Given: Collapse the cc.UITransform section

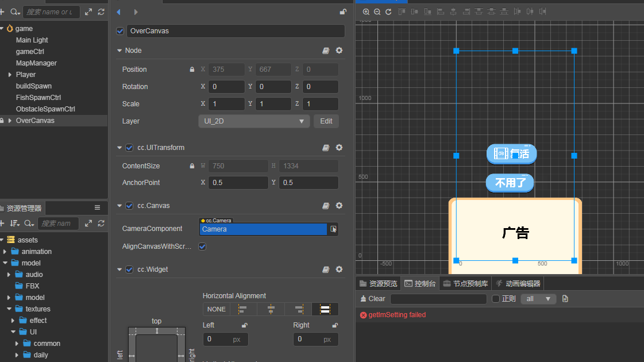Looking at the screenshot, I should [119, 148].
